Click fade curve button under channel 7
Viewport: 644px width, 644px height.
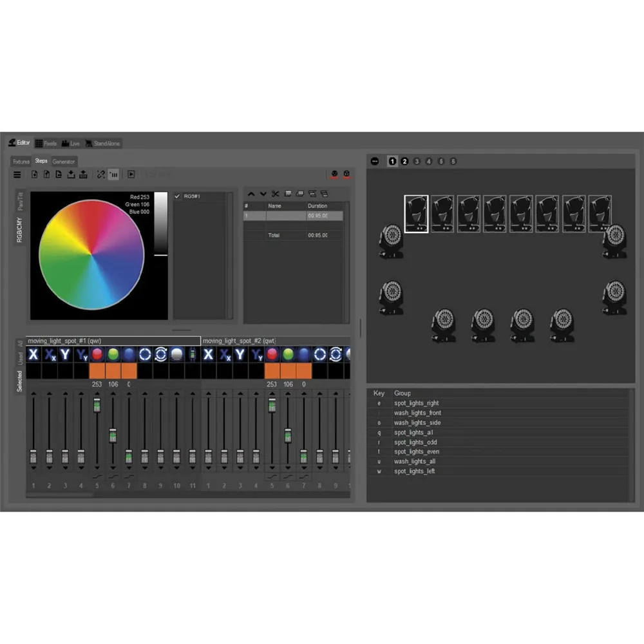pyautogui.click(x=128, y=477)
